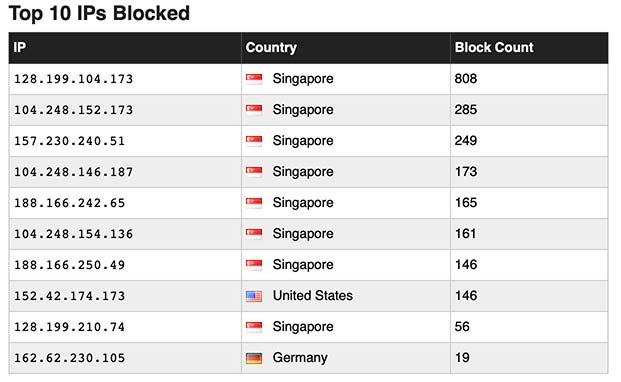Click the Singapore flag in the 104.248.152.173 row
This screenshot has height=382, width=621.
pos(254,110)
